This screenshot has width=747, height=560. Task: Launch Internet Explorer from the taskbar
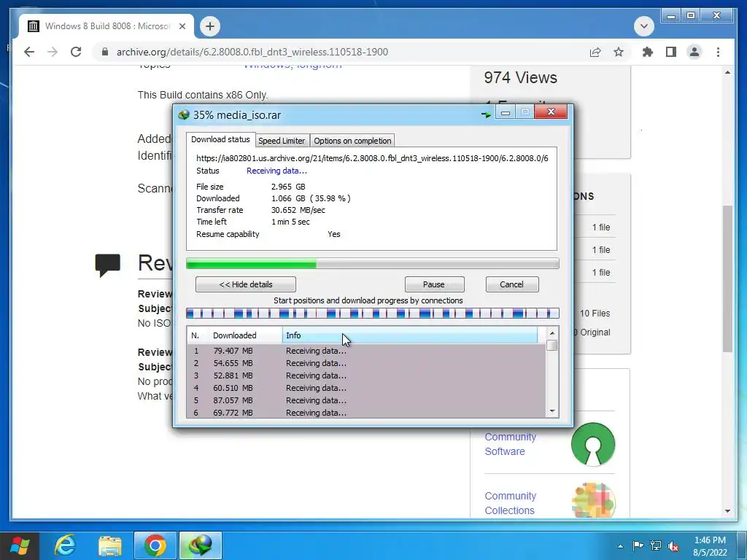65,545
